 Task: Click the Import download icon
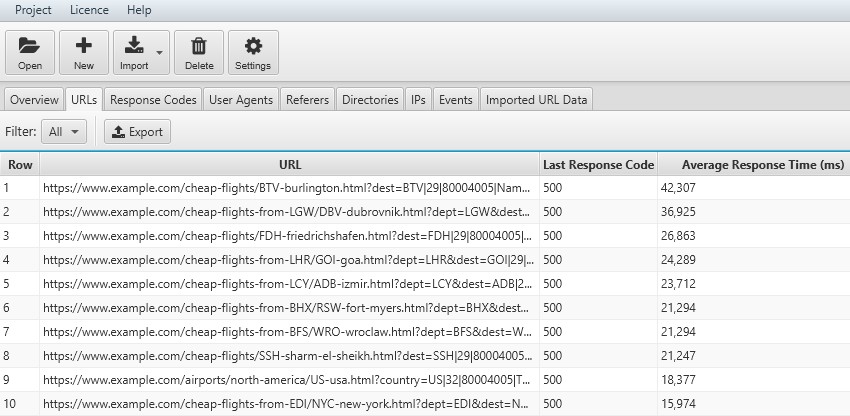coord(134,45)
